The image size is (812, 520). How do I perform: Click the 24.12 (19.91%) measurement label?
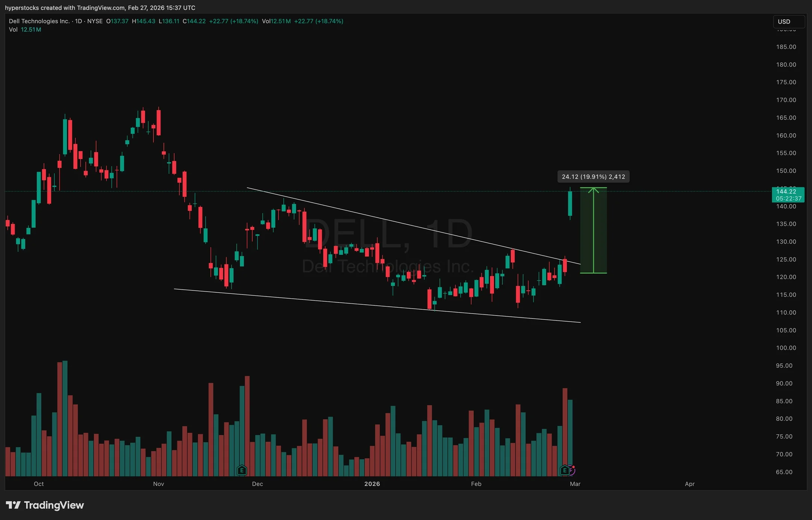[x=593, y=177]
